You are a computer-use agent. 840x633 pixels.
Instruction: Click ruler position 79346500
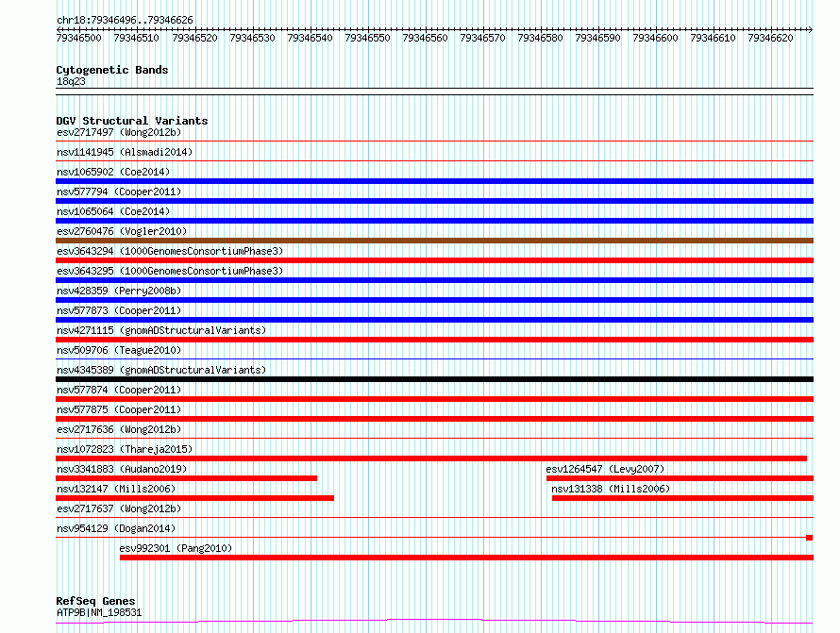pyautogui.click(x=78, y=38)
